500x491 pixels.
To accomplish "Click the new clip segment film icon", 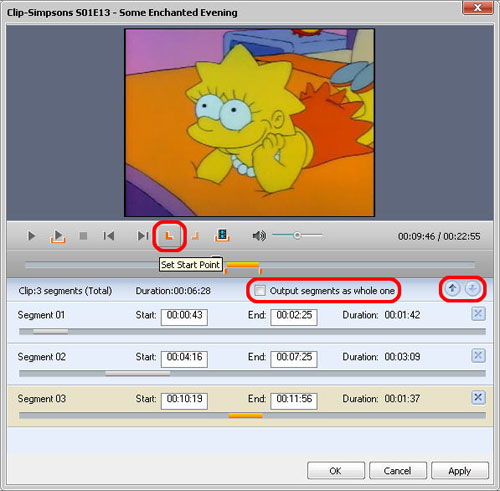I will pos(222,235).
